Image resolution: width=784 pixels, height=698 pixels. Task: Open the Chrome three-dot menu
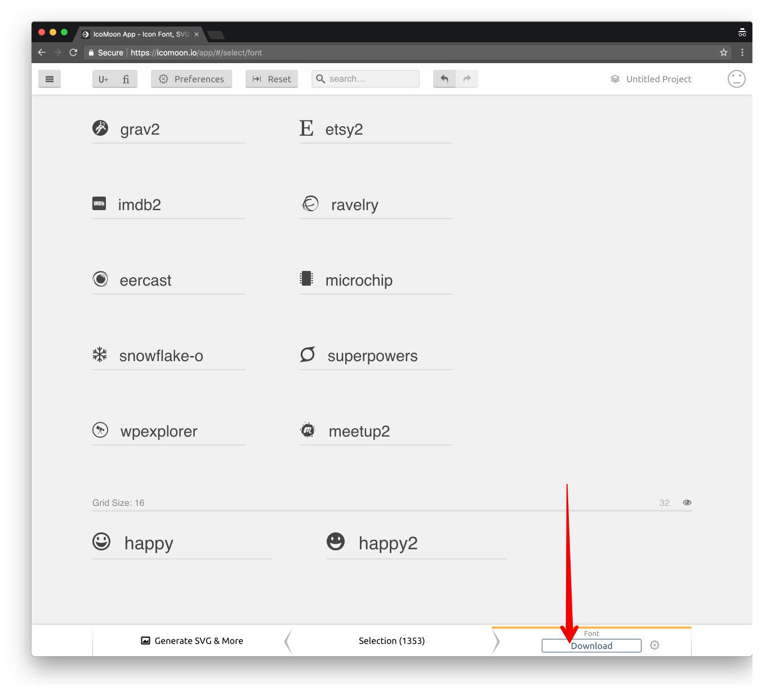coord(742,52)
